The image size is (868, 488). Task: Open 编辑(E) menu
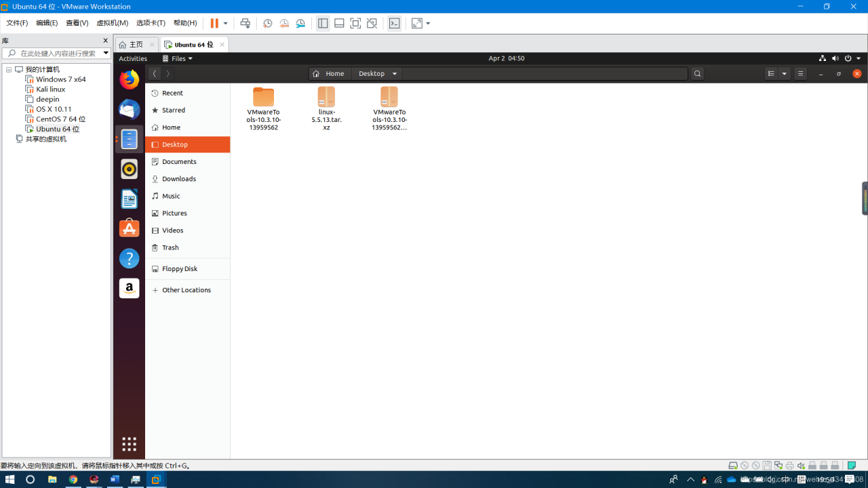pos(47,23)
